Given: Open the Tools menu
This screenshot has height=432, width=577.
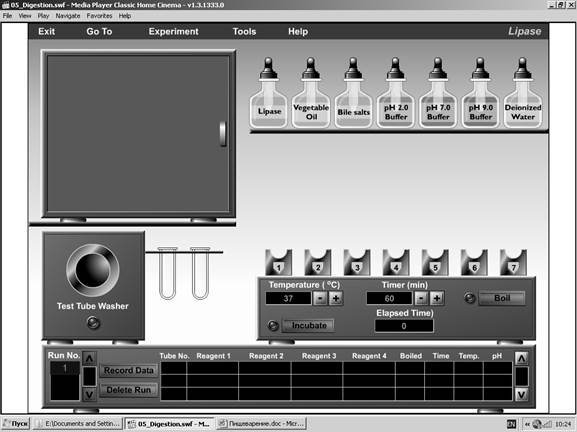Looking at the screenshot, I should (244, 32).
